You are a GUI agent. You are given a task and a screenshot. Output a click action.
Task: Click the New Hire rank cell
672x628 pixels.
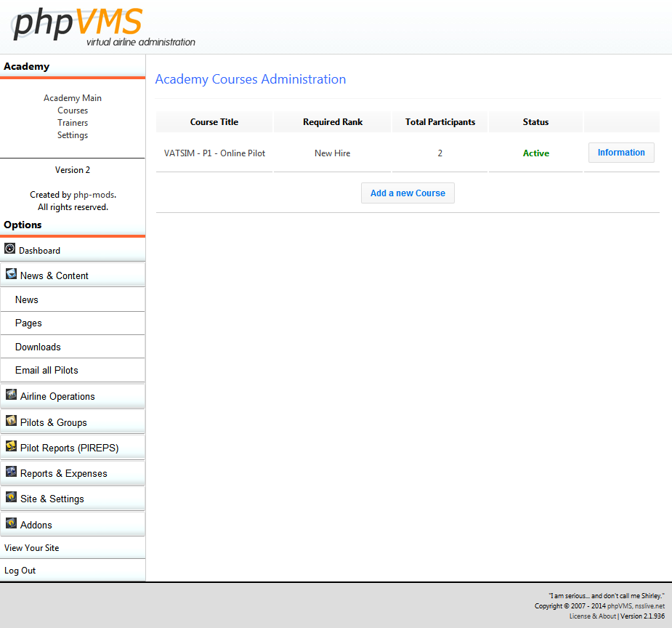coord(332,153)
